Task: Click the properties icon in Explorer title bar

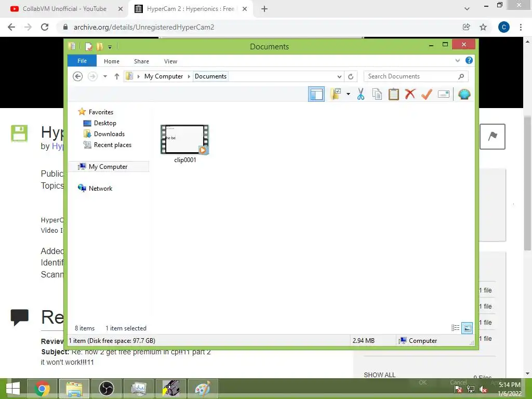Action: (x=88, y=46)
